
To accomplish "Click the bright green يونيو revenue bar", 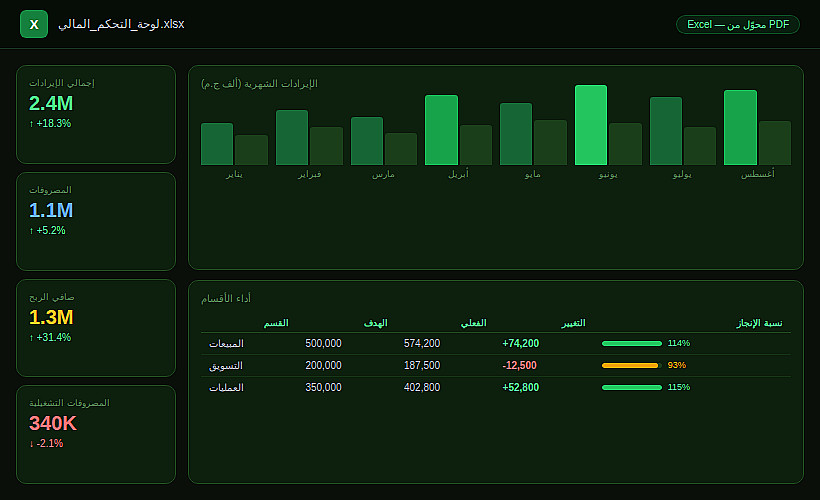I will click(591, 125).
